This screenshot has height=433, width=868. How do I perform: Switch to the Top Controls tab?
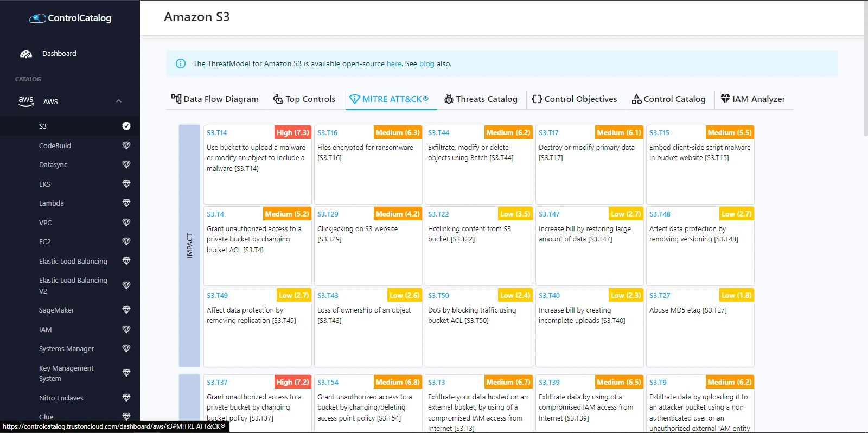304,99
